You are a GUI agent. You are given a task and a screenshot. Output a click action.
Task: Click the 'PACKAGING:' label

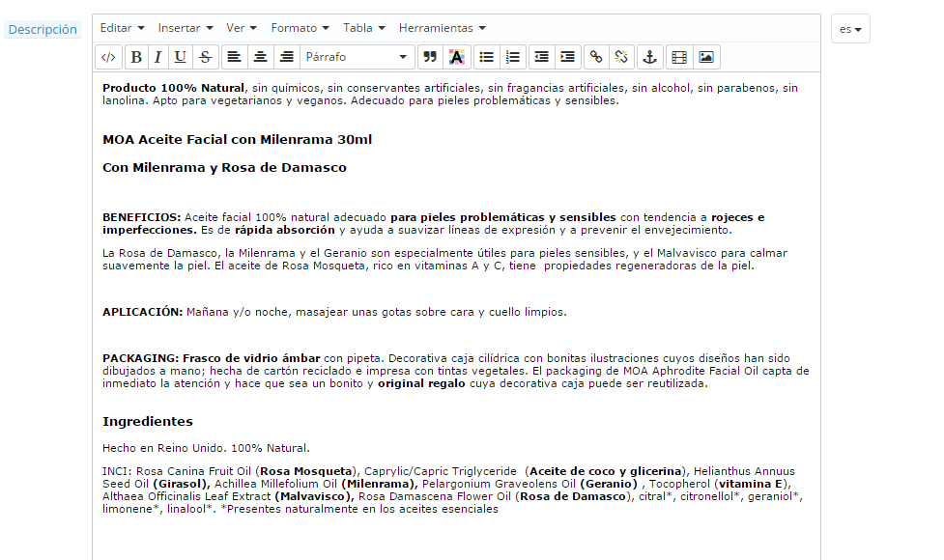(x=140, y=358)
